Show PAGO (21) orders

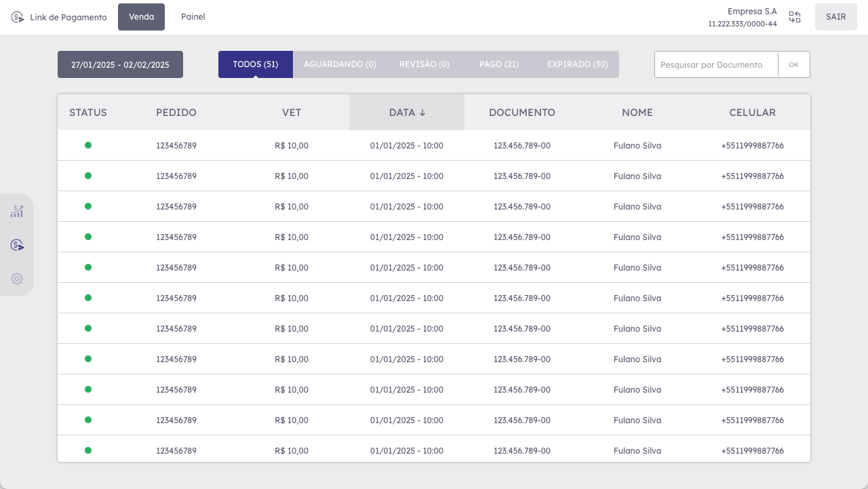tap(498, 64)
